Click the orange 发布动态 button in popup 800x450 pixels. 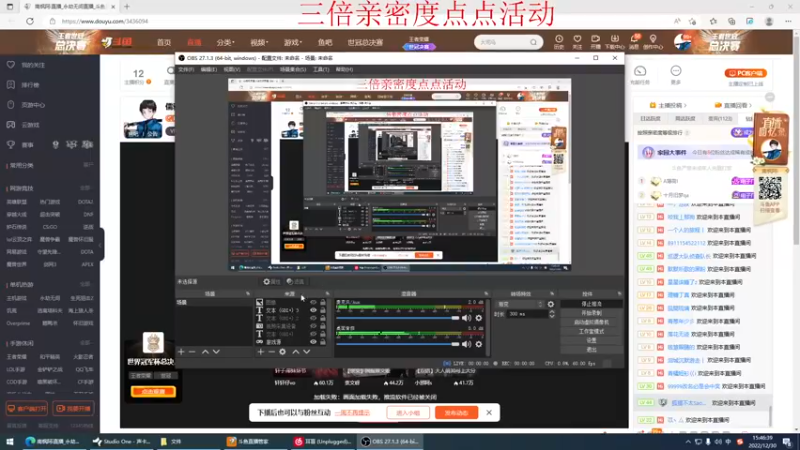point(456,412)
